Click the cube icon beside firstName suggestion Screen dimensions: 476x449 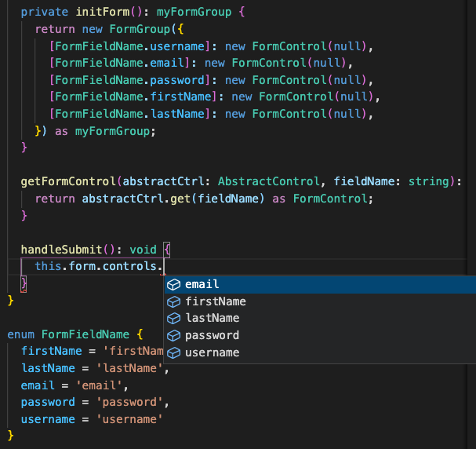tap(173, 301)
